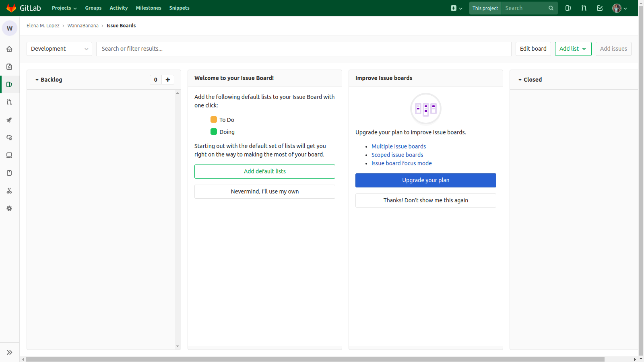The width and height of the screenshot is (644, 362).
Task: Click the Upgrade your plan button
Action: [426, 180]
